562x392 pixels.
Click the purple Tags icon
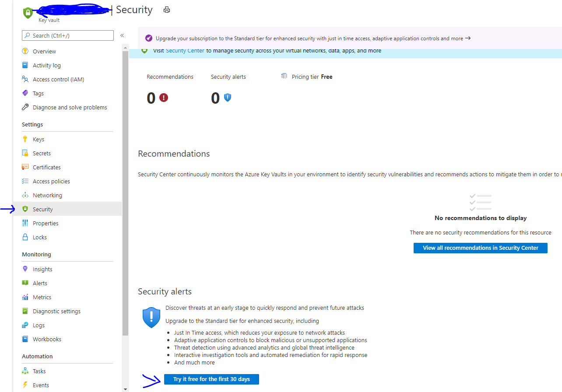pyautogui.click(x=25, y=93)
